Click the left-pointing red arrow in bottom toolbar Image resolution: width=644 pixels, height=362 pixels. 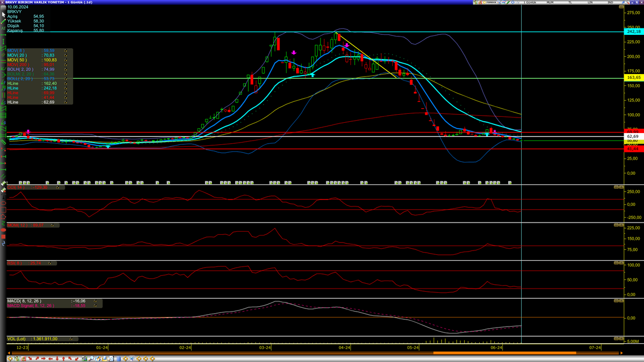50,359
